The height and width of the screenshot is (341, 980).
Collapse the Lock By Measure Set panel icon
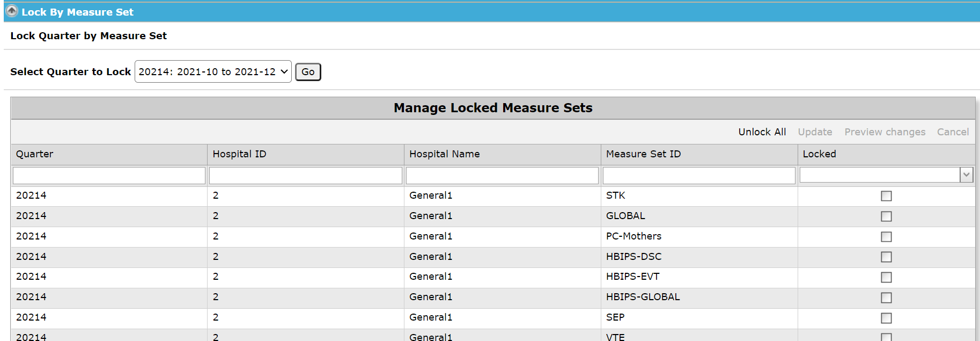click(12, 11)
